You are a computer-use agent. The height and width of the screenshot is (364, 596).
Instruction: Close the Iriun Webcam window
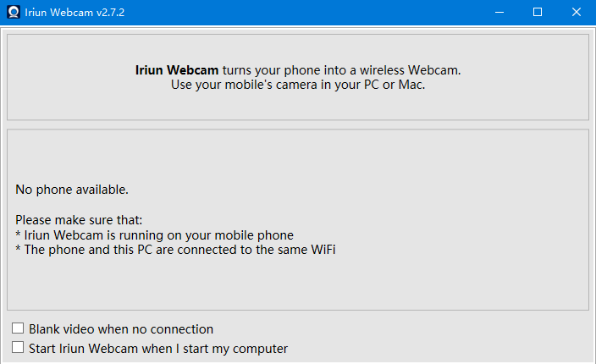(577, 12)
